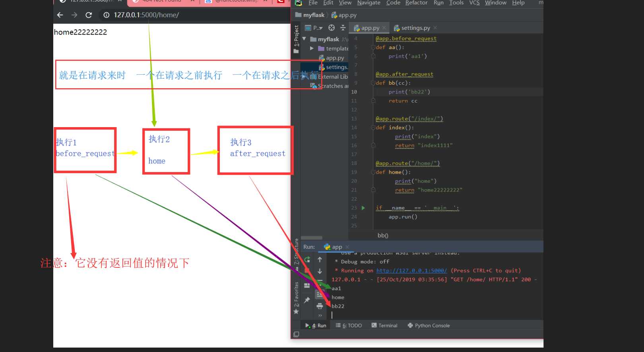Toggle the 1: Project tool window tab
The height and width of the screenshot is (352, 644).
coord(296,40)
